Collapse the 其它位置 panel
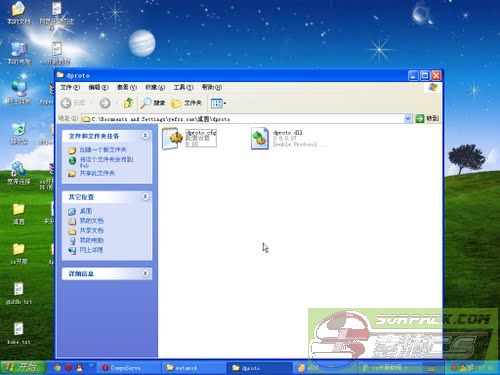 click(145, 197)
